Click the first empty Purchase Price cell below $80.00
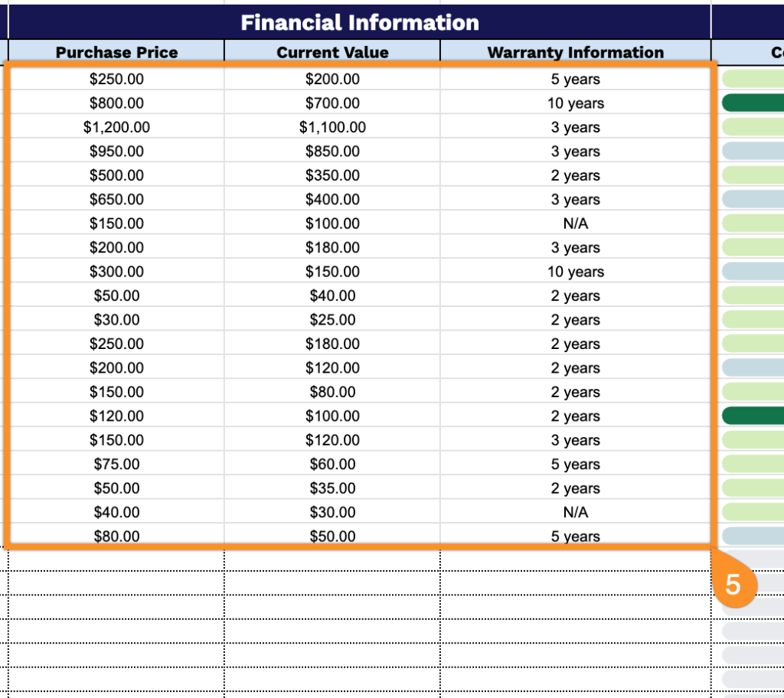This screenshot has height=698, width=784. (x=116, y=560)
